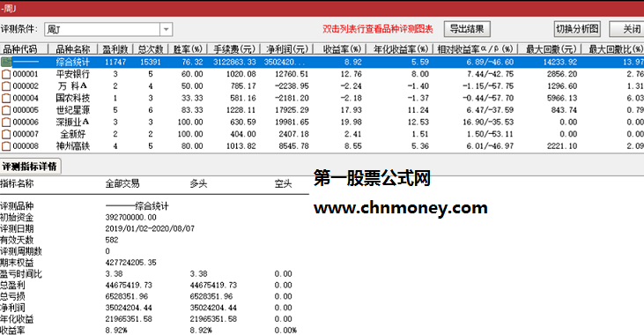Click the 切换分析图 button
The image size is (644, 335).
tap(577, 29)
